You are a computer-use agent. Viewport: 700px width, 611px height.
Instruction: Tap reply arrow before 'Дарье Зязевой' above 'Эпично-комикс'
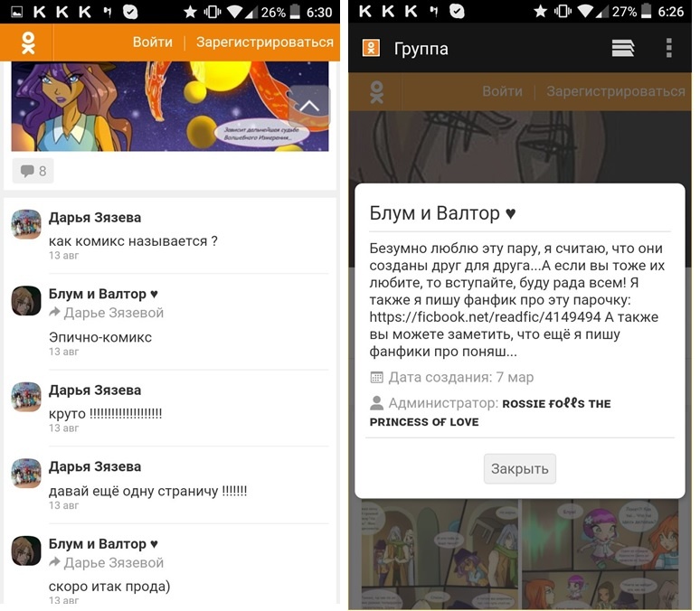pos(54,312)
